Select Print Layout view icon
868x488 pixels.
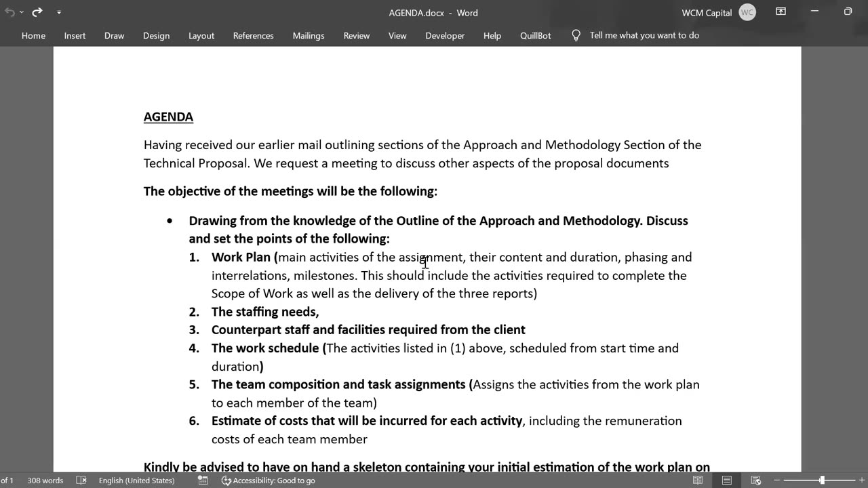click(726, 480)
